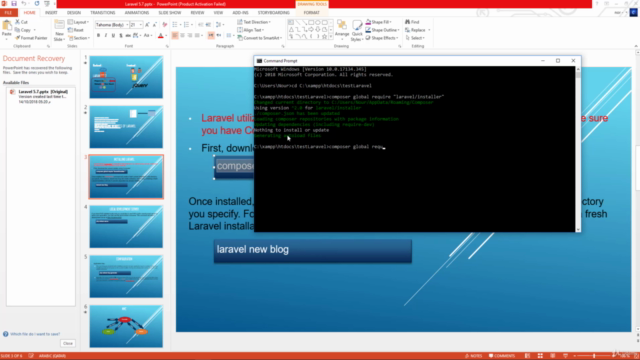
Task: Open Shape Outline options
Action: (382, 30)
